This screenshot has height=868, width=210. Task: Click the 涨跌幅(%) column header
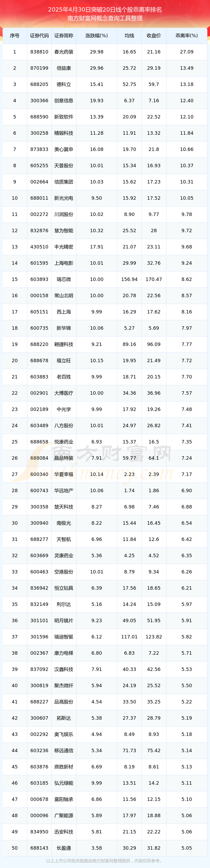(x=97, y=36)
